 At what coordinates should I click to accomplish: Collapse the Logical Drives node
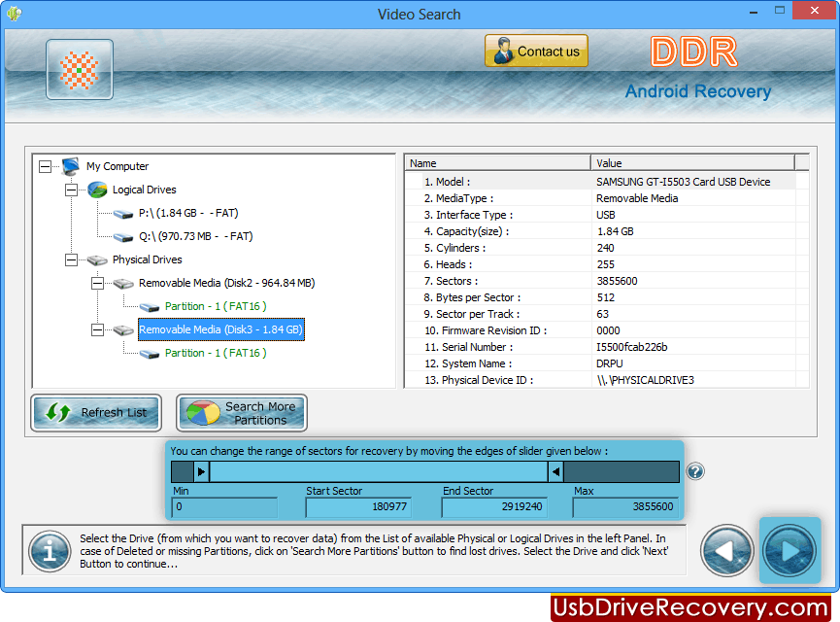tap(71, 190)
